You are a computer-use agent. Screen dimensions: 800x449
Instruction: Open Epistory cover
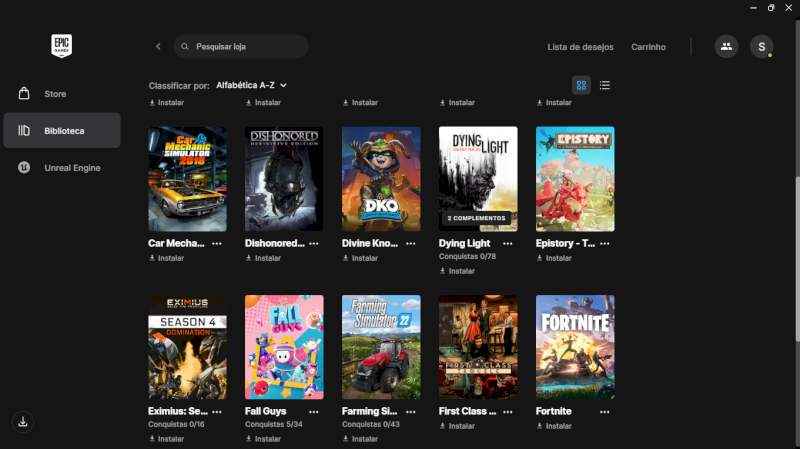click(x=575, y=179)
